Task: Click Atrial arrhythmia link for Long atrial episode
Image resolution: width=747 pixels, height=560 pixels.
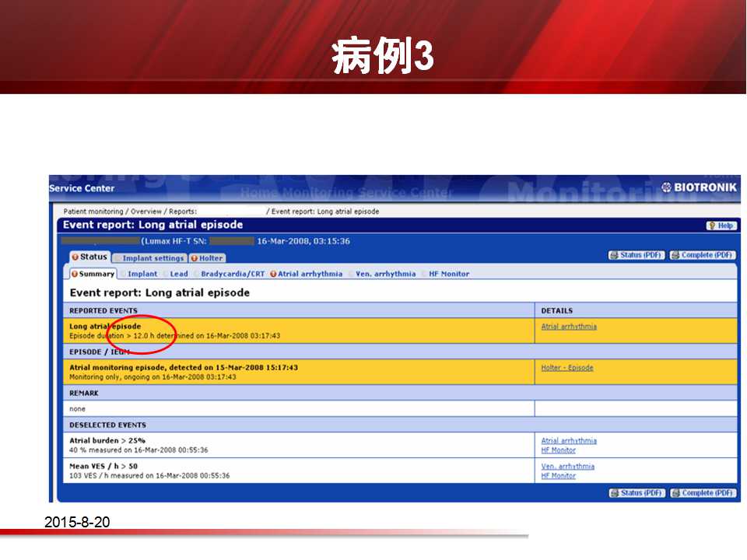Action: 569,327
